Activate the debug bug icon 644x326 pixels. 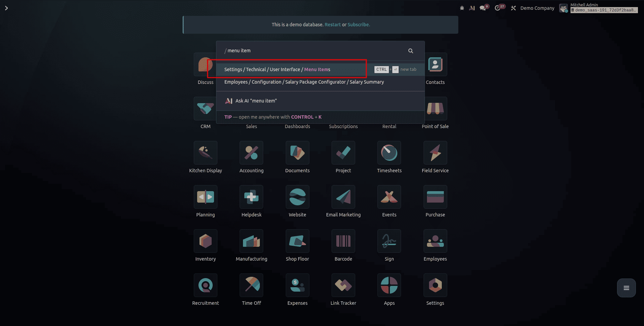[x=461, y=7]
